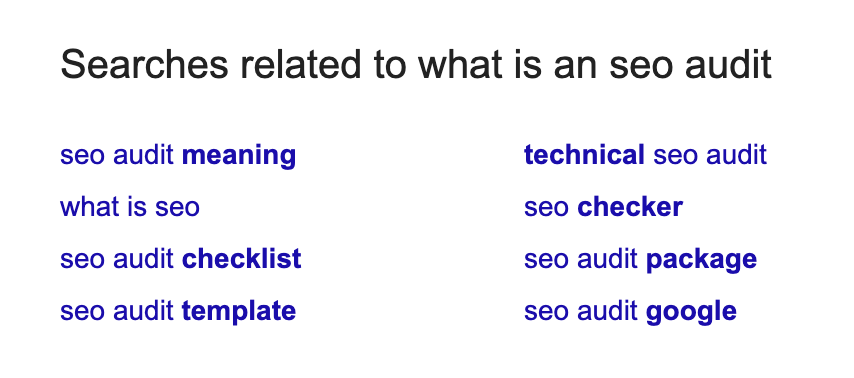Click the bold word "meaning"
Viewport: 854px width, 378px height.
click(x=239, y=156)
